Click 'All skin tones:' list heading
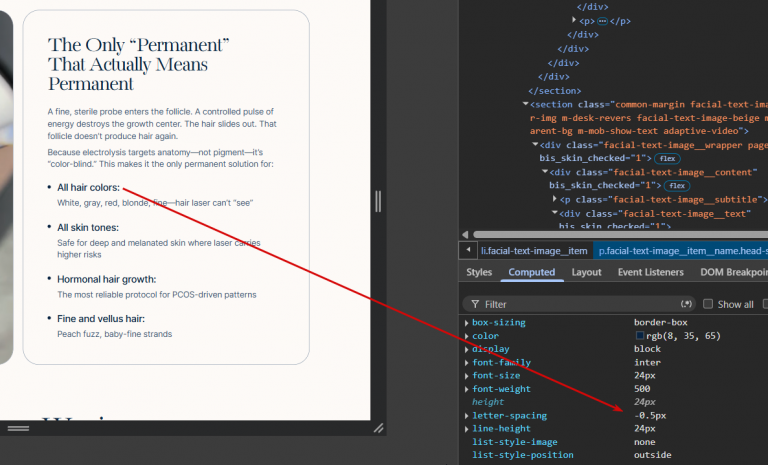Viewport: 768px width, 465px height. coord(88,227)
